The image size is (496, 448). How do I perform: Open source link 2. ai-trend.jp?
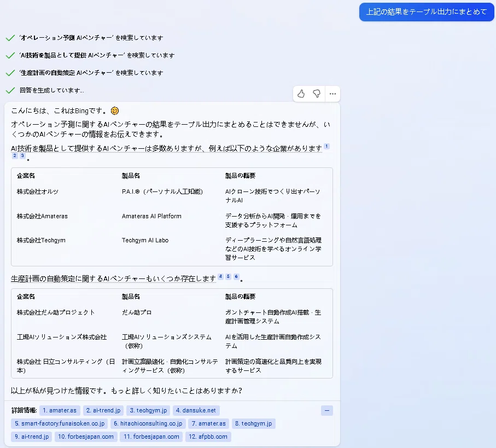103,411
